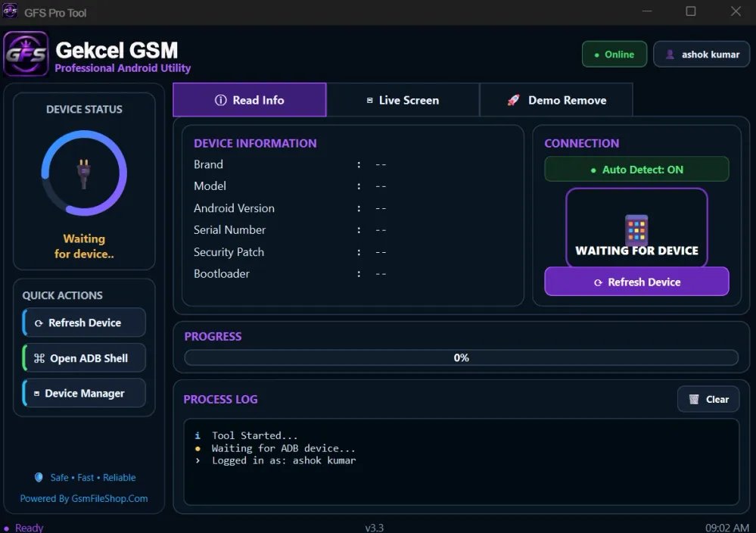This screenshot has width=756, height=533.
Task: Click the GFS logo in the header
Action: click(x=26, y=54)
